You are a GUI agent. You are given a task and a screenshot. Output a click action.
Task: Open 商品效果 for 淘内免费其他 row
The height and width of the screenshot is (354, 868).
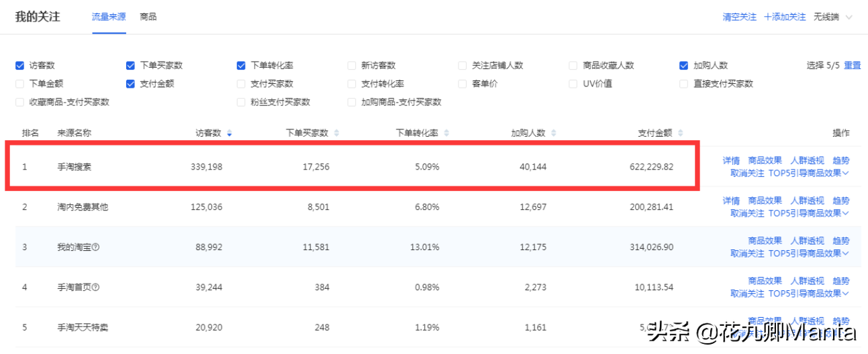[x=765, y=200]
